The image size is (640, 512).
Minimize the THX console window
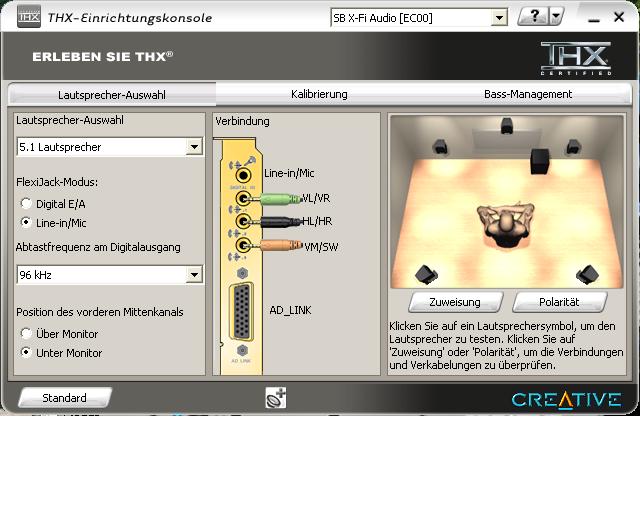tap(594, 18)
